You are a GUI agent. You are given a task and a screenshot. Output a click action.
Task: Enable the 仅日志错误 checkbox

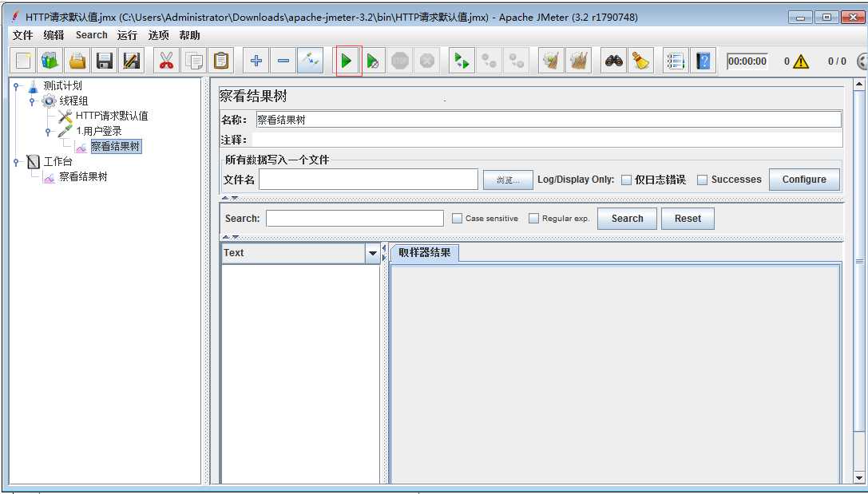pyautogui.click(x=626, y=180)
